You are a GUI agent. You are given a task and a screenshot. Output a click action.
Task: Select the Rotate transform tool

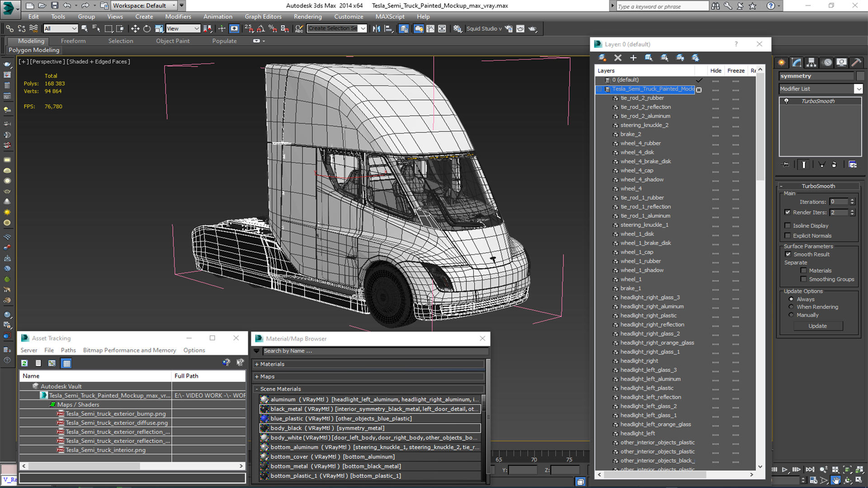(x=147, y=28)
